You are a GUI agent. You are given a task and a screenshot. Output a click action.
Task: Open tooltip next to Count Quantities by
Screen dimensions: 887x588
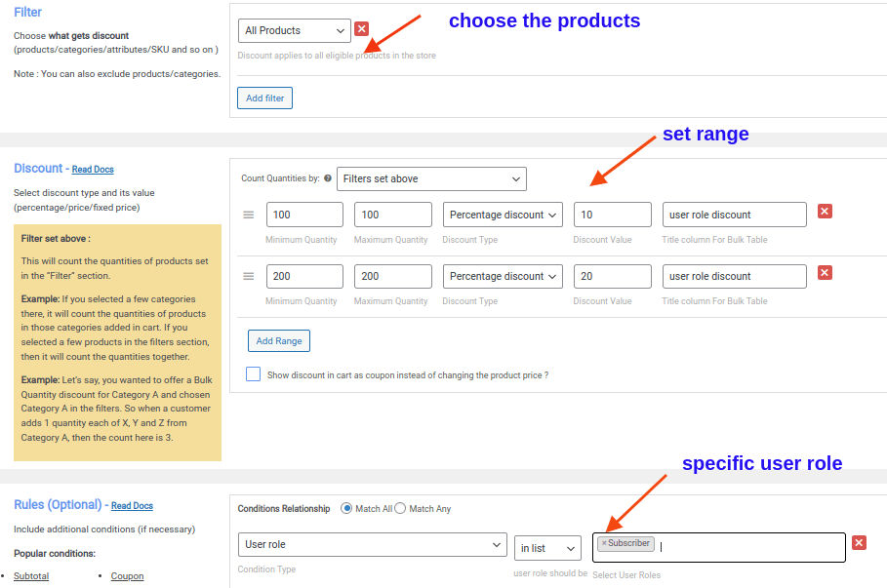coord(326,178)
